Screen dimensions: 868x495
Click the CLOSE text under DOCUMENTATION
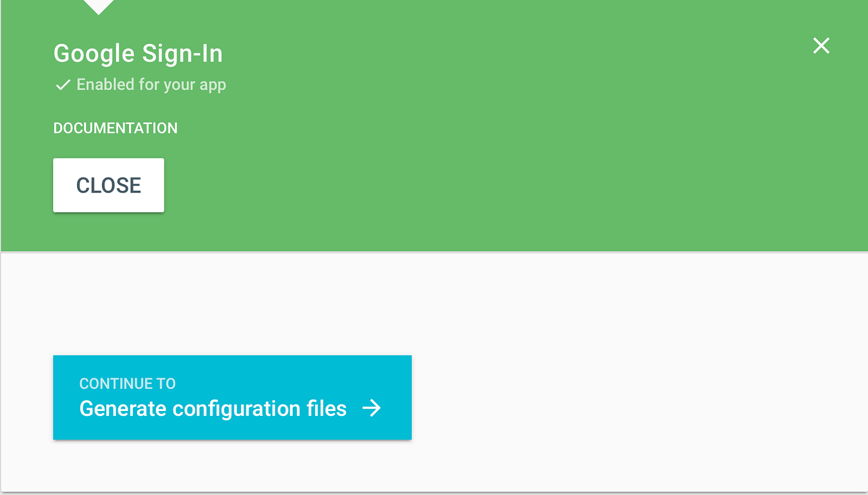(108, 185)
